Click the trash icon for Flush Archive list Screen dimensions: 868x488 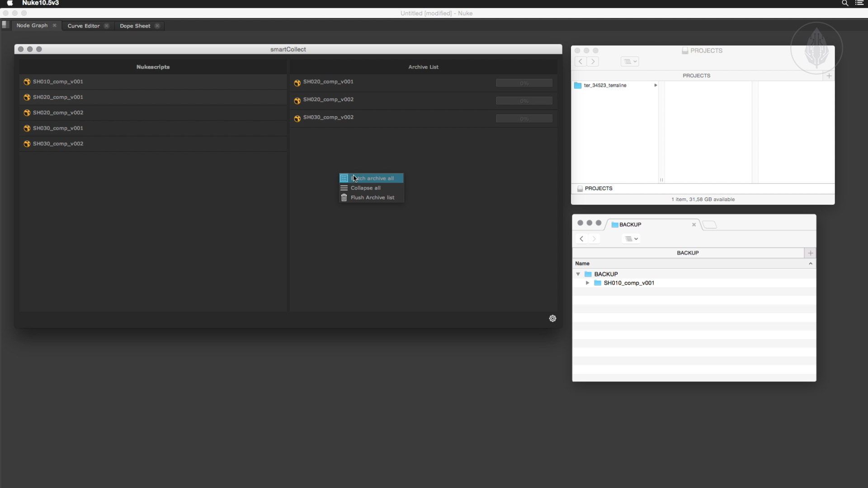344,197
